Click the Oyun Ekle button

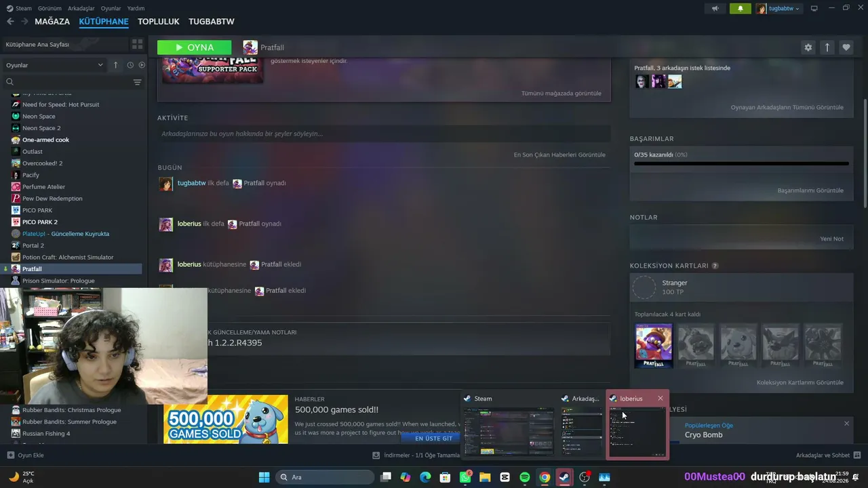tap(26, 455)
